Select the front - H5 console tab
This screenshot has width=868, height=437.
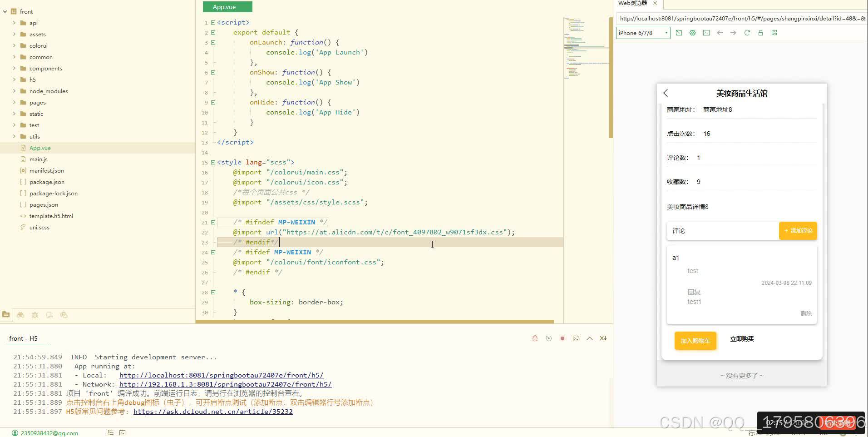(x=24, y=338)
